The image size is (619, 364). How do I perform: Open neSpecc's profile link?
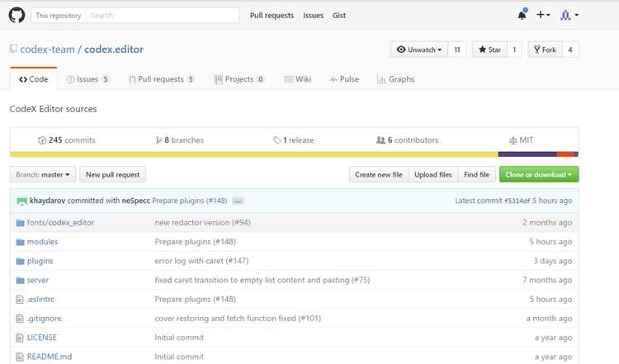click(x=136, y=201)
